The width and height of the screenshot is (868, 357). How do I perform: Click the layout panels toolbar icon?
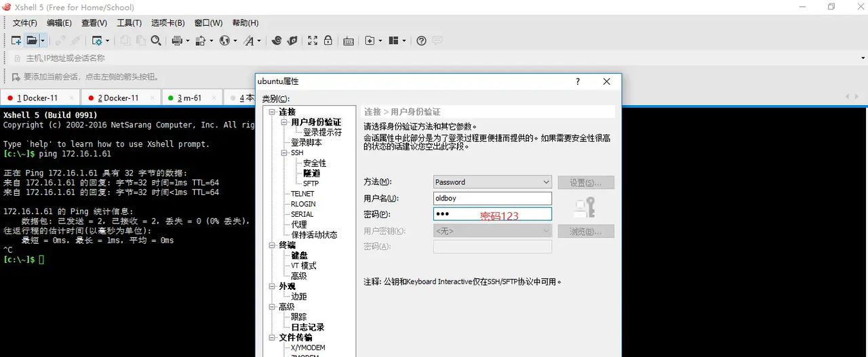point(393,41)
